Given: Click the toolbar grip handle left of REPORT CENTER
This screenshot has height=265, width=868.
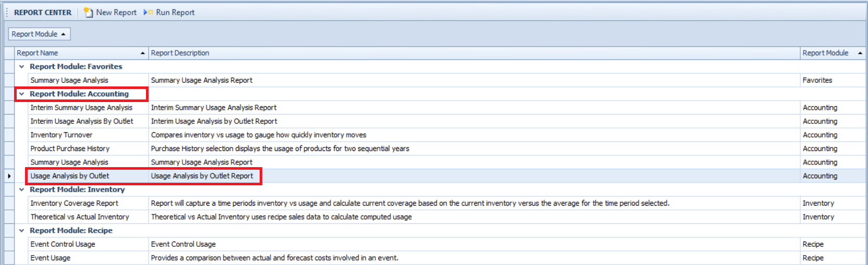Looking at the screenshot, I should (x=7, y=12).
